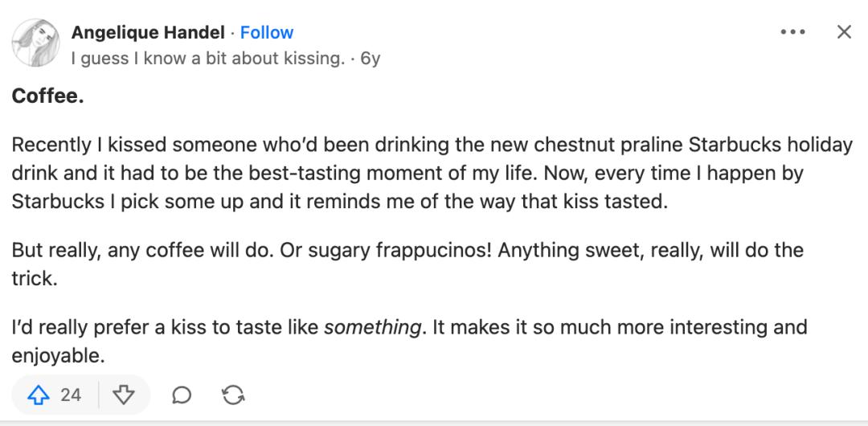
Task: Click the italicized word "something"
Action: click(371, 328)
